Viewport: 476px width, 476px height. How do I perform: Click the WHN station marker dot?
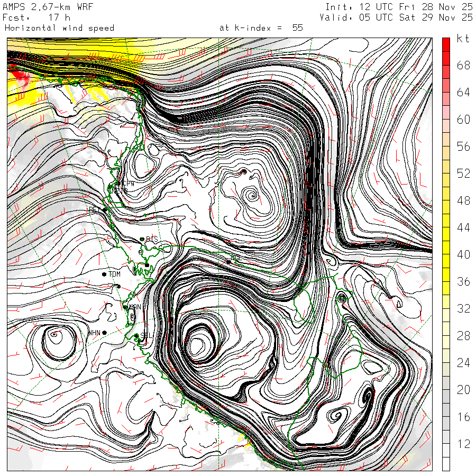104,333
